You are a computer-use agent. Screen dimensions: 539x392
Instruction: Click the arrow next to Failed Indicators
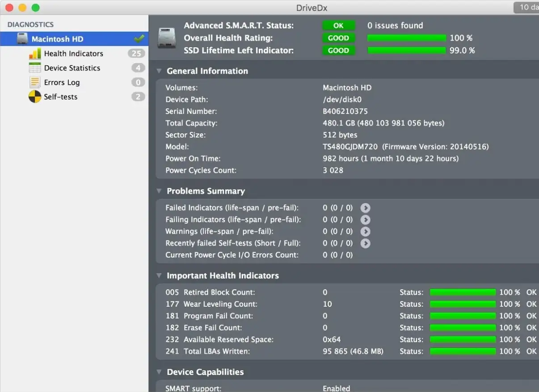tap(366, 208)
